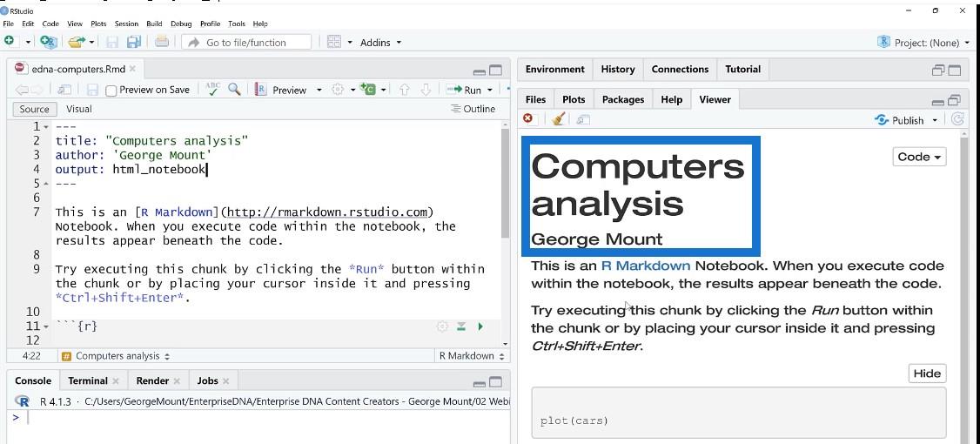This screenshot has width=980, height=444.
Task: Click the green Run current chunk icon
Action: click(480, 326)
